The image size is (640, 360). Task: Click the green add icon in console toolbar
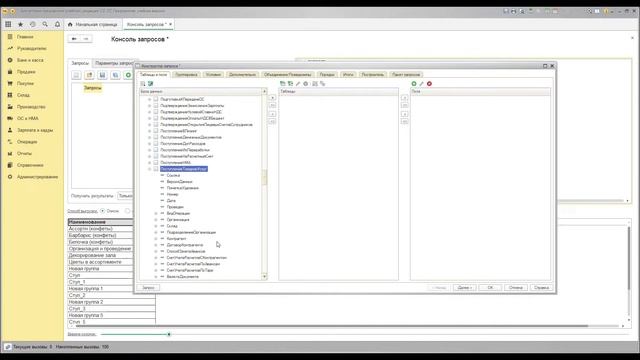tap(128, 75)
